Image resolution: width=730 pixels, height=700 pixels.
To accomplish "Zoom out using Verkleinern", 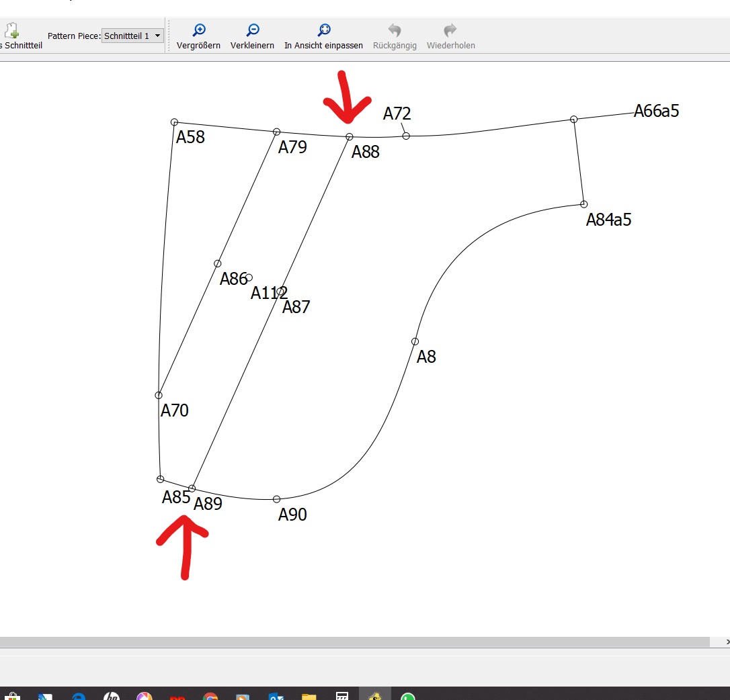I will pos(252,31).
